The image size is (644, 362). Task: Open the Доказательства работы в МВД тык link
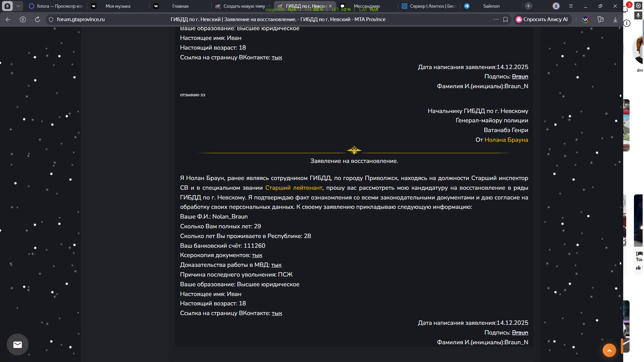coord(276,265)
